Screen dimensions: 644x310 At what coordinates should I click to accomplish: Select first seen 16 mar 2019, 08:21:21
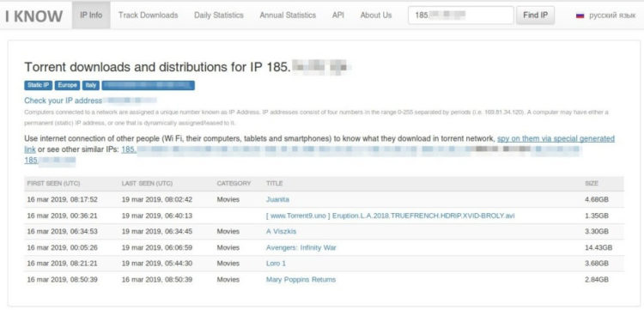(x=63, y=264)
